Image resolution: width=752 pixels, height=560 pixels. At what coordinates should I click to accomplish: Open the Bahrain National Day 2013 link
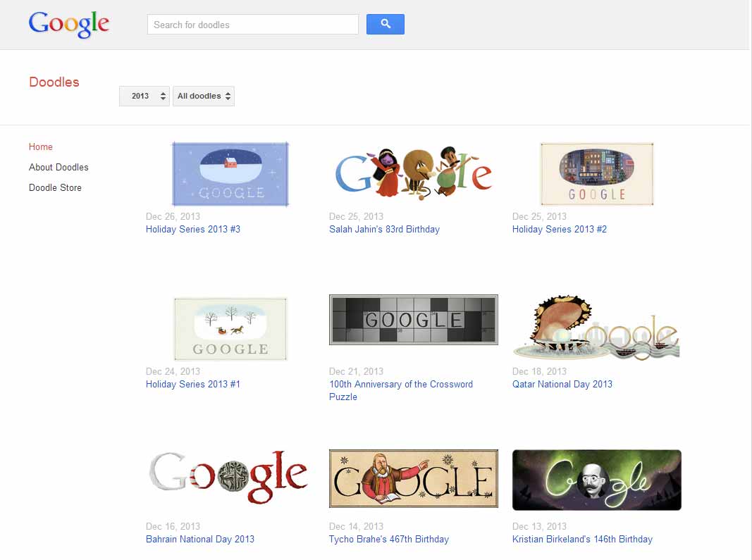coord(200,539)
